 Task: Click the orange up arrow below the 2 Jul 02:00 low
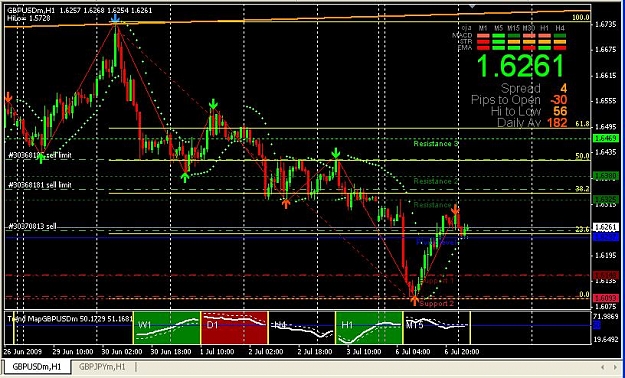coord(285,204)
